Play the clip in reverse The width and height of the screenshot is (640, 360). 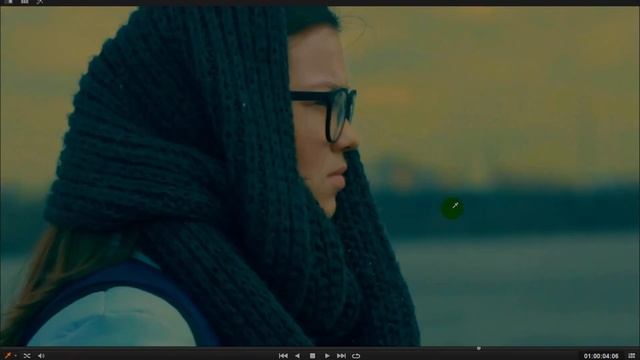(298, 356)
